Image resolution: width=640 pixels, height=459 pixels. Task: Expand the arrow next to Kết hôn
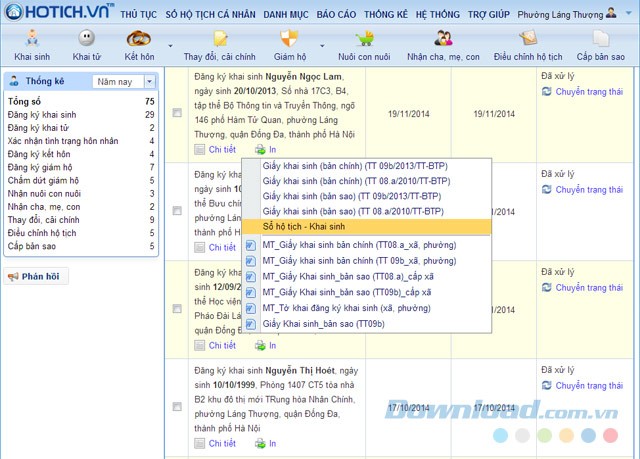click(x=171, y=46)
